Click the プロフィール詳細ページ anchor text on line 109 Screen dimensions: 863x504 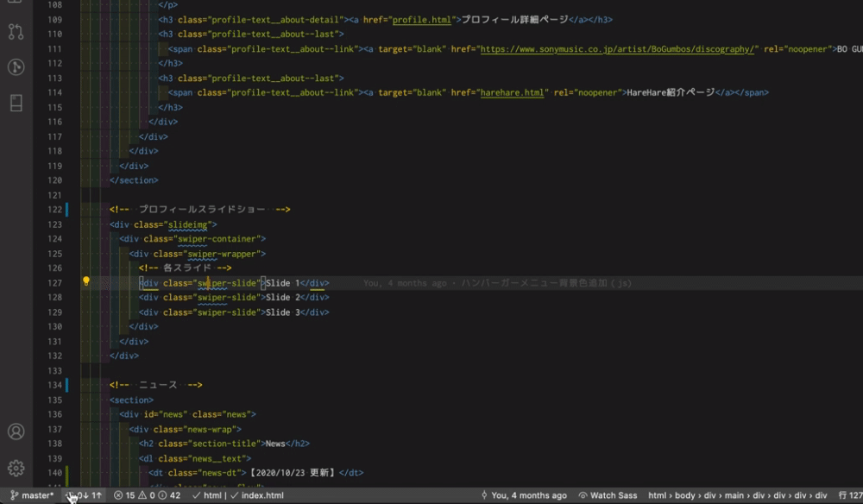pyautogui.click(x=515, y=20)
